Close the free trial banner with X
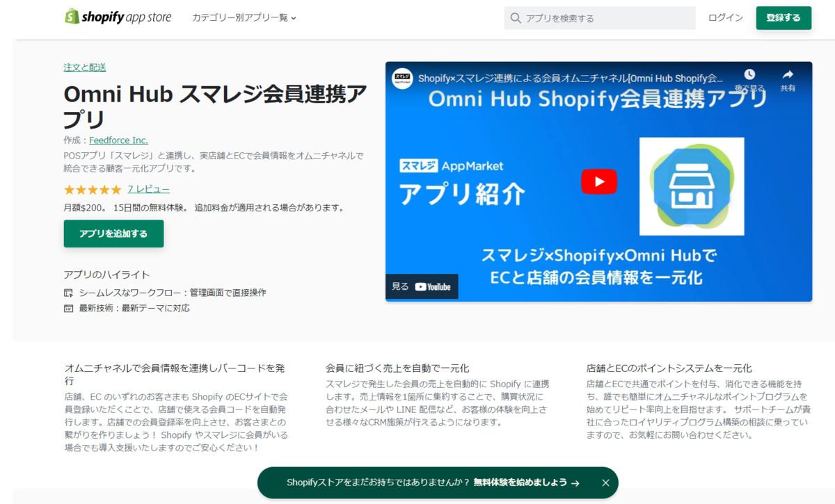Screen dimensions: 835x504 coord(605,482)
